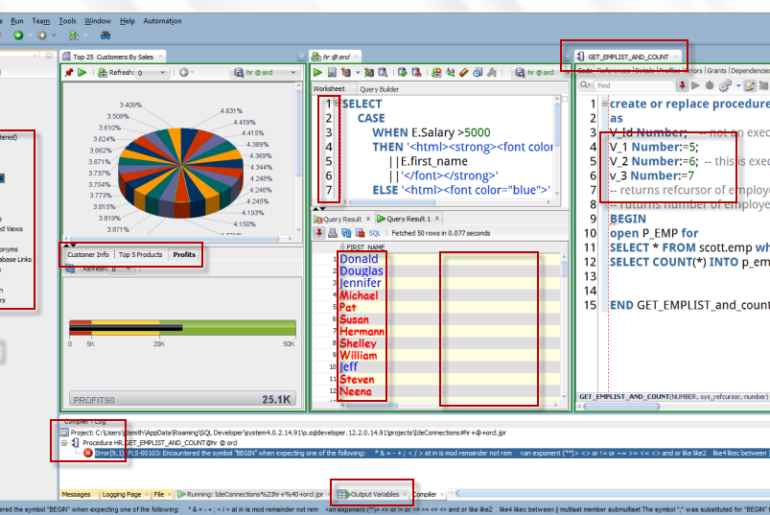Click the delete row icon in result toolbar

360,233
